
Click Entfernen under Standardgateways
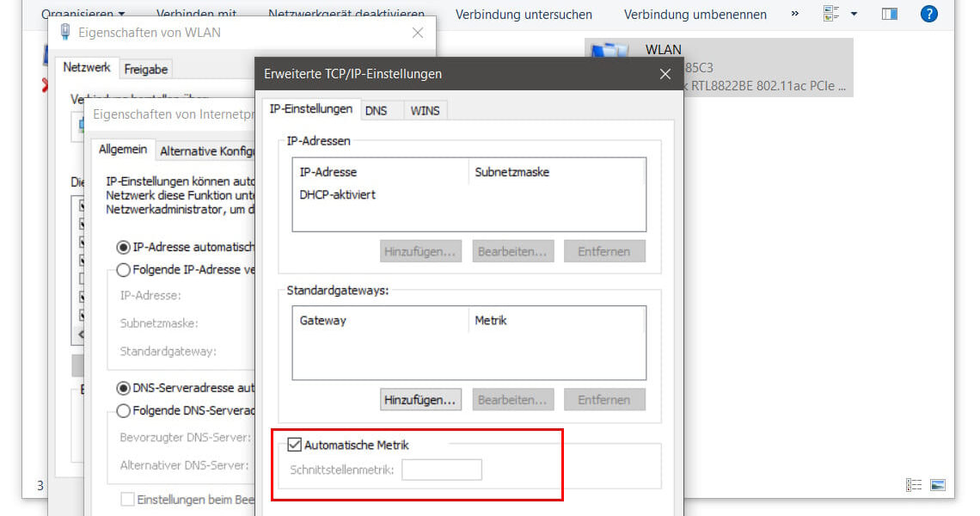click(603, 400)
